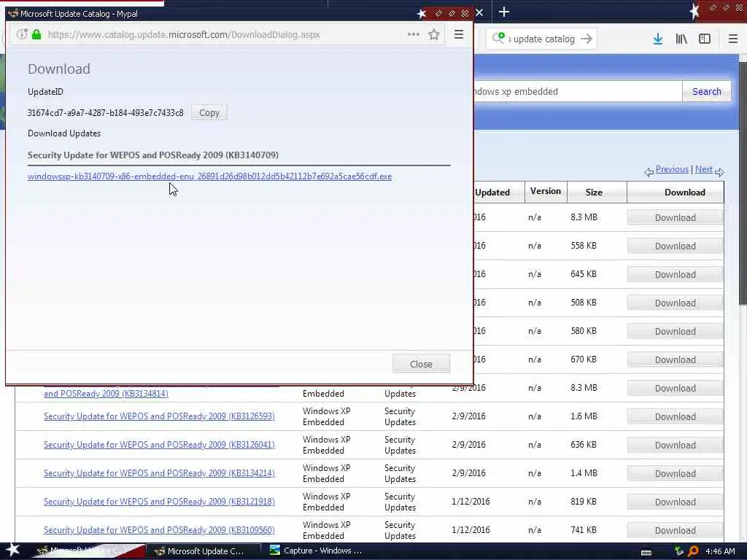Open a new tab with plus icon
The height and width of the screenshot is (560, 747).
504,12
